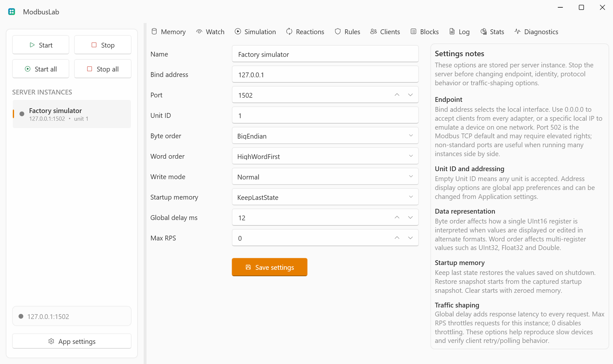Image resolution: width=613 pixels, height=364 pixels.
Task: Maximize the ModbusLab window
Action: pyautogui.click(x=581, y=7)
